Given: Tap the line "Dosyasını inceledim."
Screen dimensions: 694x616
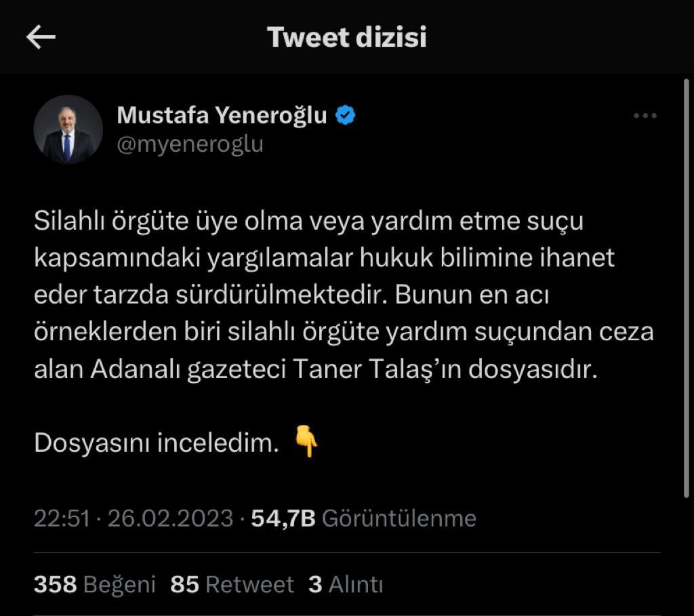Looking at the screenshot, I should (x=157, y=443).
